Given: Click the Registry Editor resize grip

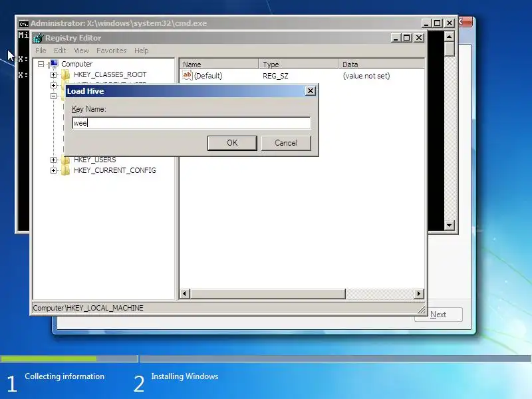Looking at the screenshot, I should pos(422,310).
